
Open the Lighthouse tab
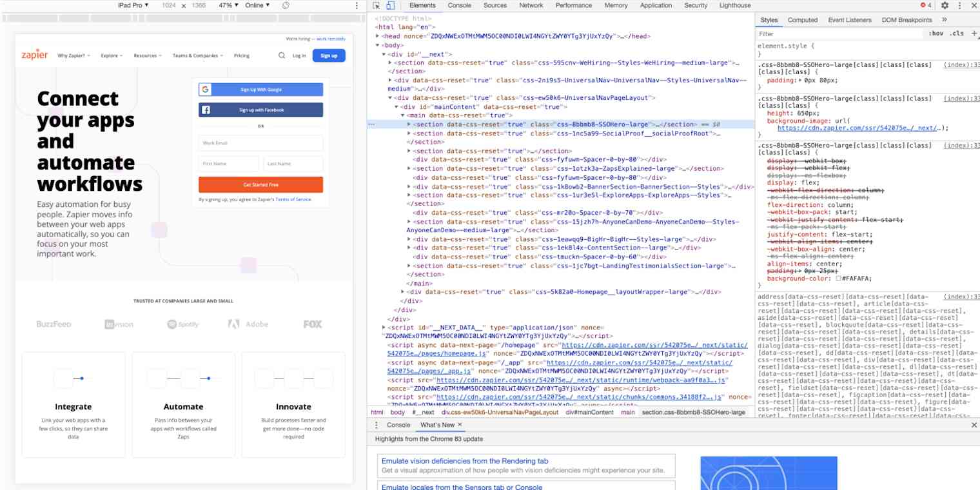tap(735, 5)
